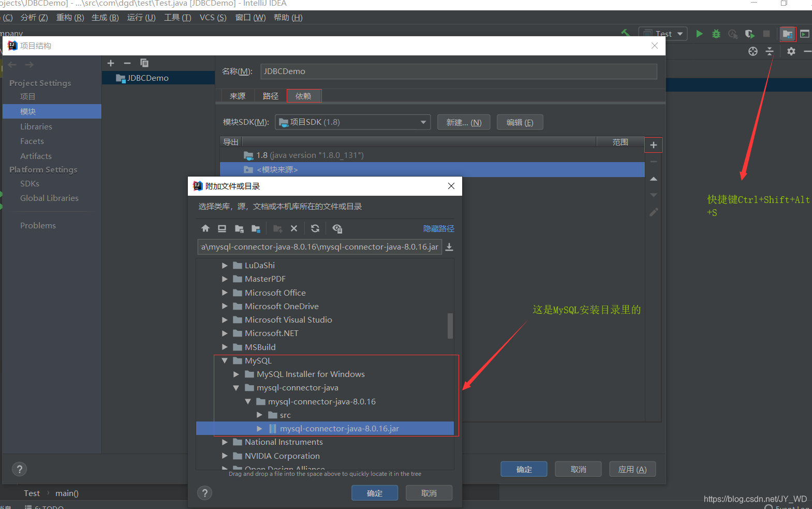
Task: Select the 1.8 java version dependency row
Action: (432, 155)
